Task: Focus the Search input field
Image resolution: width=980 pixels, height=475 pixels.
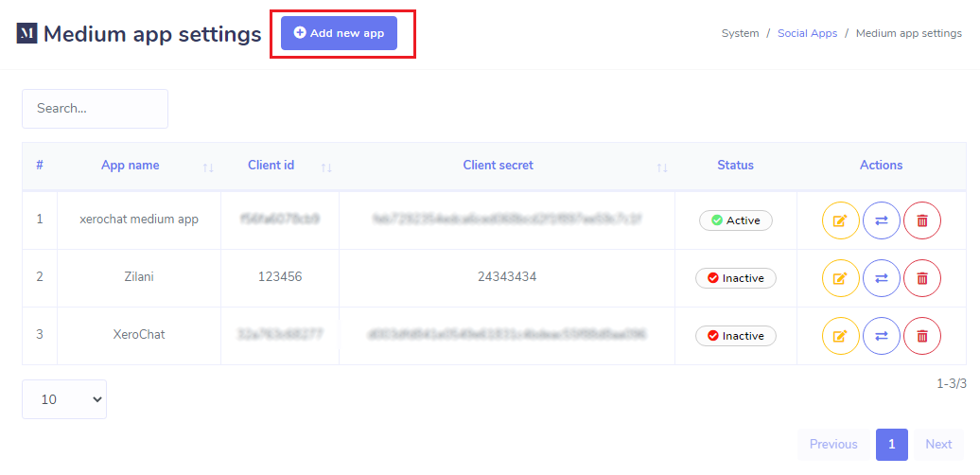Action: coord(95,109)
